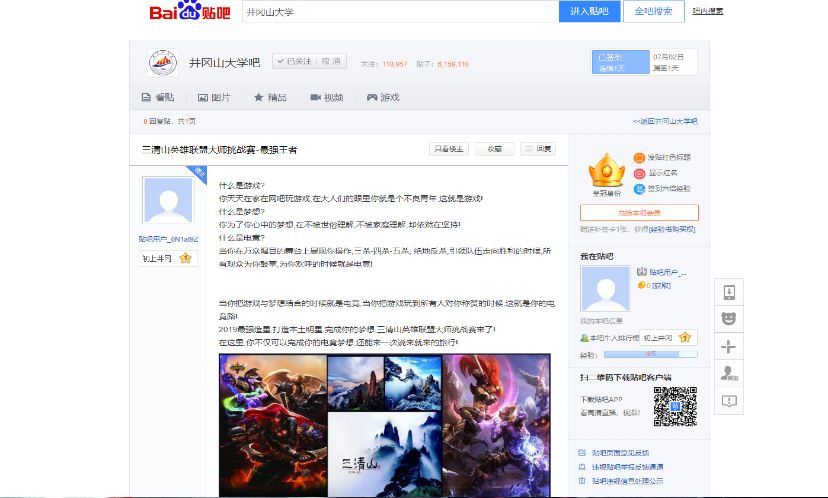Image resolution: width=828 pixels, height=498 pixels.
Task: Click the author's 初上井冈 level badge
Action: coord(168,258)
